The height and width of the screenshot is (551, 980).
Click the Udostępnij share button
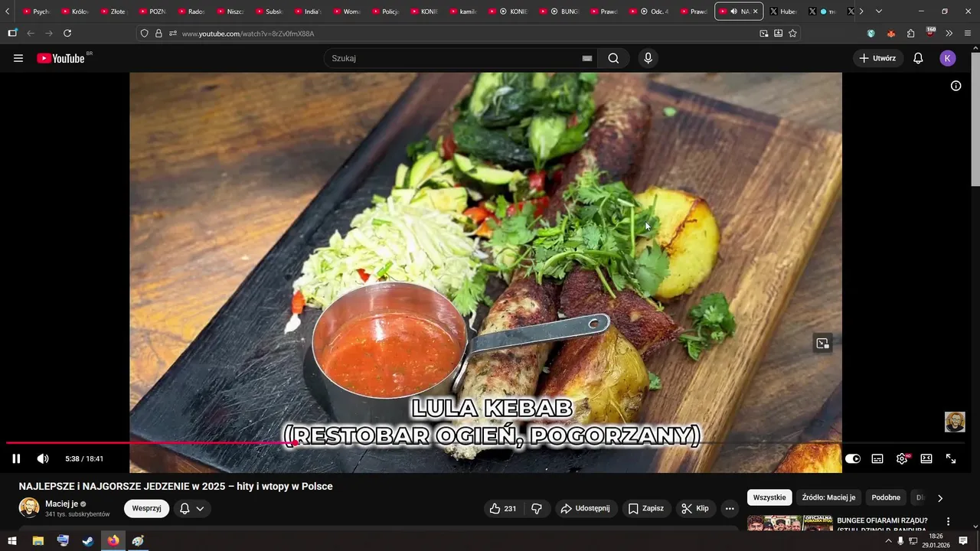pos(585,508)
